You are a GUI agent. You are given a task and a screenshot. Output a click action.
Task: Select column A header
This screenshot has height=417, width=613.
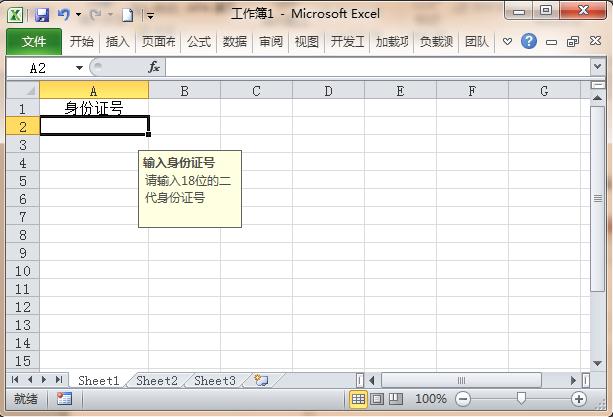tap(94, 90)
